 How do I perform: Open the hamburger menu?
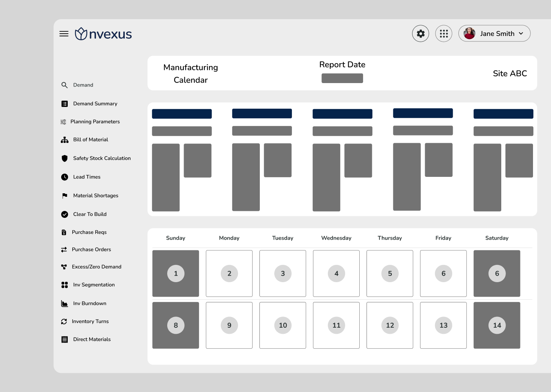(x=64, y=34)
